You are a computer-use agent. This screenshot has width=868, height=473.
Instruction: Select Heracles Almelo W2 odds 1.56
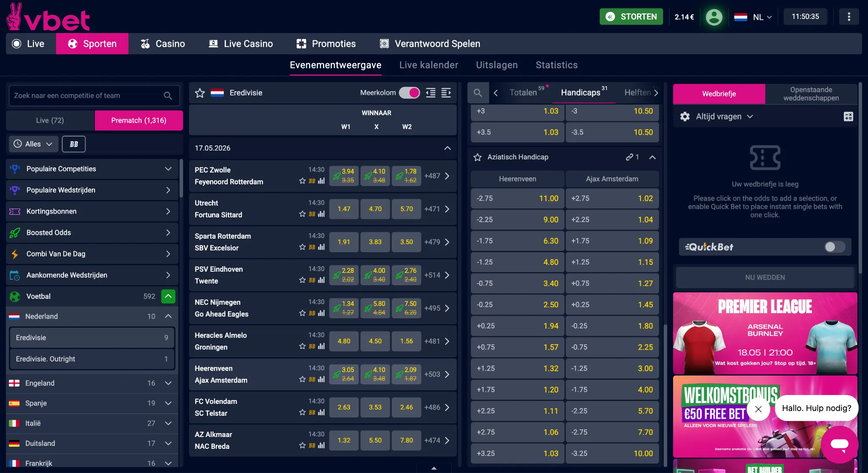(x=406, y=341)
